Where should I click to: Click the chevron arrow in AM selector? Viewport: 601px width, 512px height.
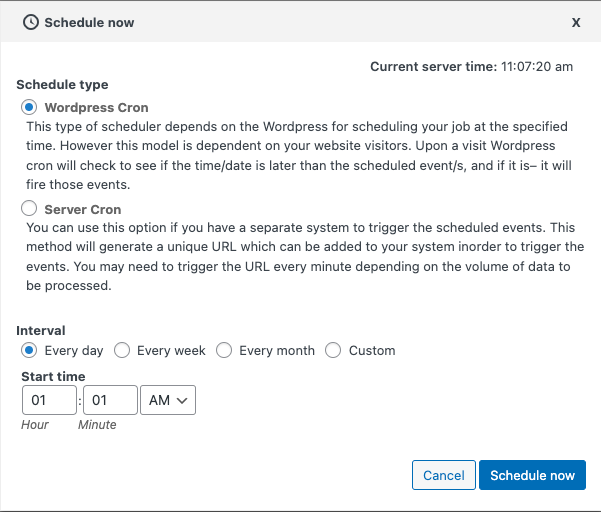[x=182, y=400]
